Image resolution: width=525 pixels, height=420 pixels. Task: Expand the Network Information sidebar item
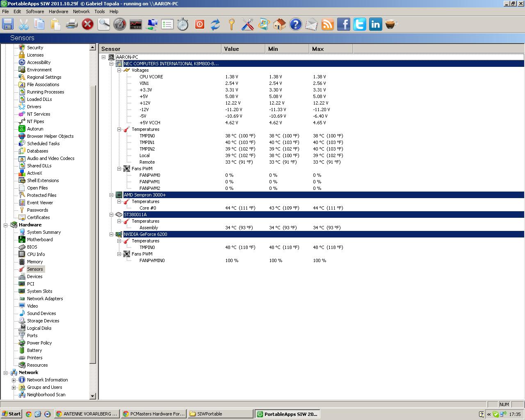[14, 380]
